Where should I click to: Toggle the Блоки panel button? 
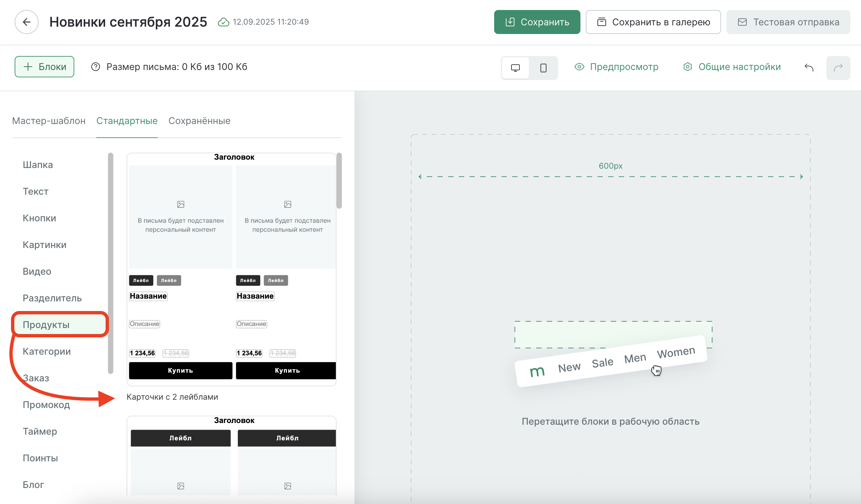[44, 67]
